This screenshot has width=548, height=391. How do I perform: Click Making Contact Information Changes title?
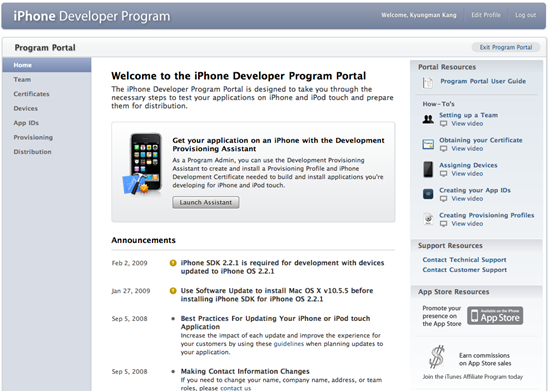pyautogui.click(x=245, y=371)
